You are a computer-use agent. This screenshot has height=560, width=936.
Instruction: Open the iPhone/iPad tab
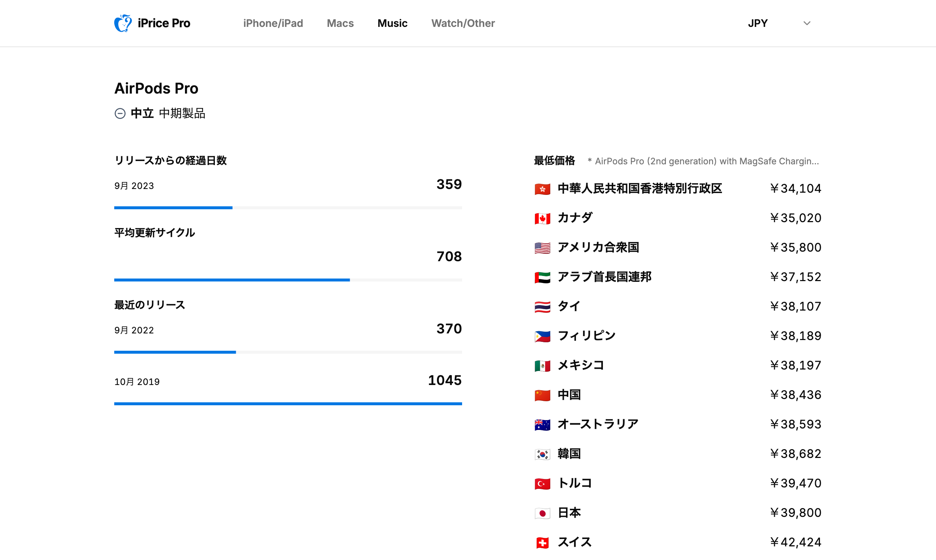click(x=273, y=23)
